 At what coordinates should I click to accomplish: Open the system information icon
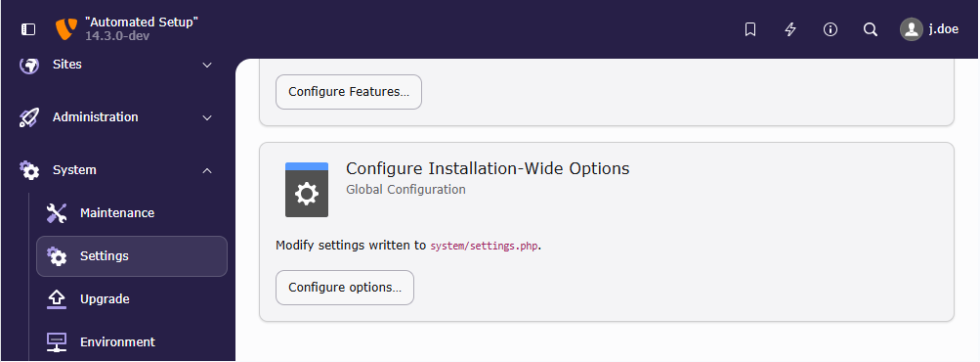click(831, 29)
